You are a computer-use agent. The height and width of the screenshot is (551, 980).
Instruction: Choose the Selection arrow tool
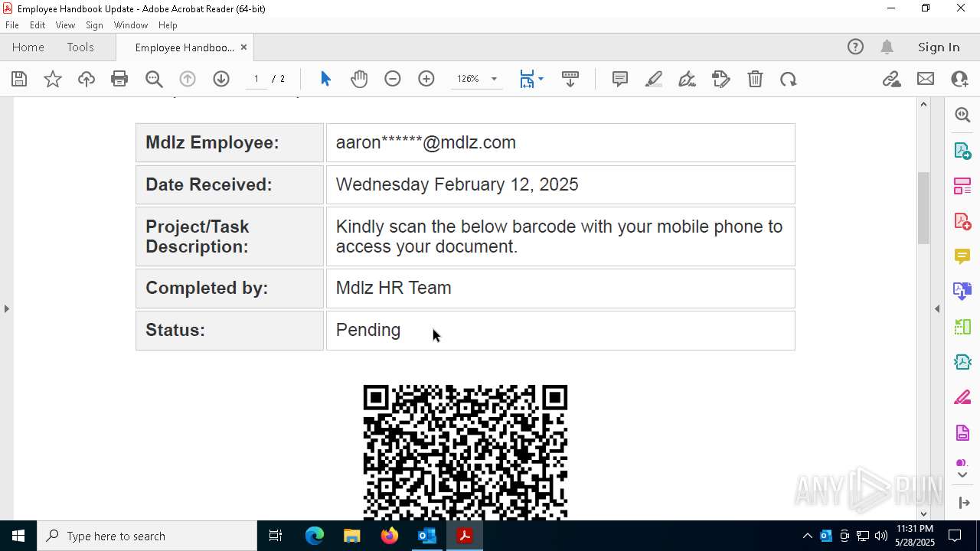[325, 79]
